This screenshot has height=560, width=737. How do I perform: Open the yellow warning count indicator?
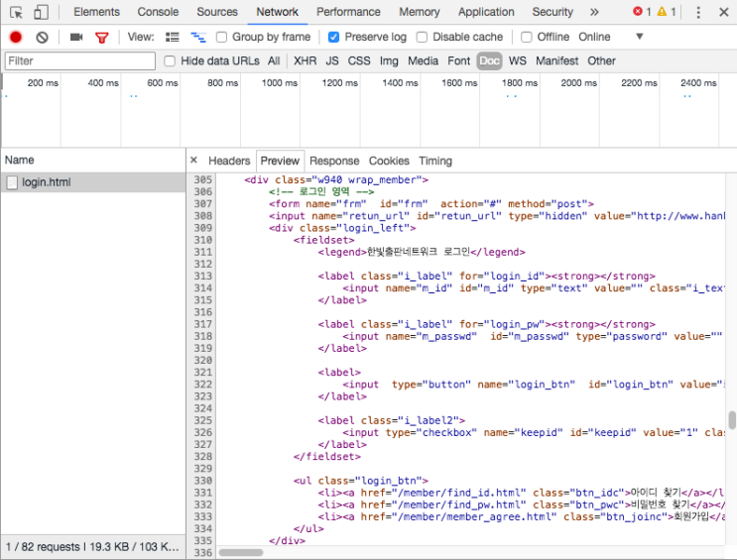pos(667,12)
